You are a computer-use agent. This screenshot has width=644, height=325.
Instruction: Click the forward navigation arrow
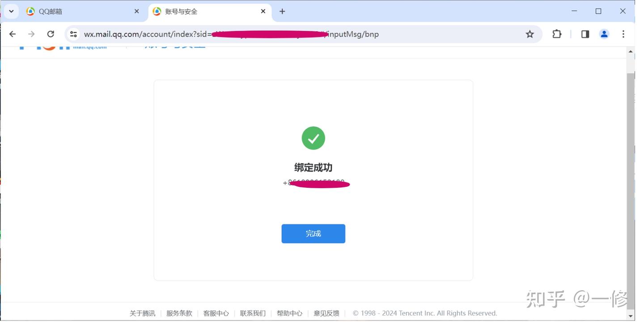(x=30, y=34)
